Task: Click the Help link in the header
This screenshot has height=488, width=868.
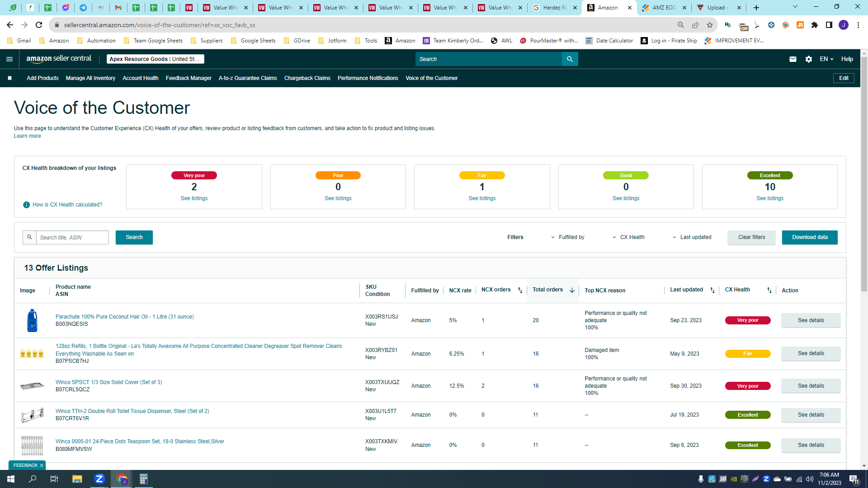Action: [x=847, y=59]
